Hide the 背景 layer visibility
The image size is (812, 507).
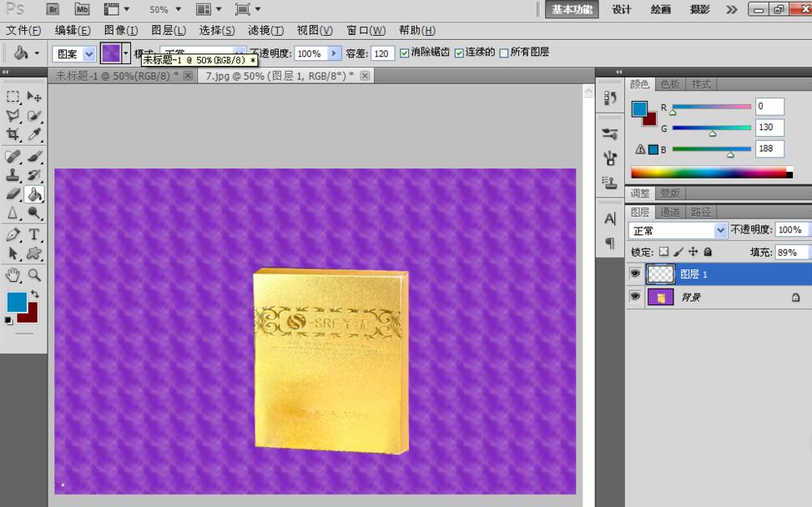636,297
